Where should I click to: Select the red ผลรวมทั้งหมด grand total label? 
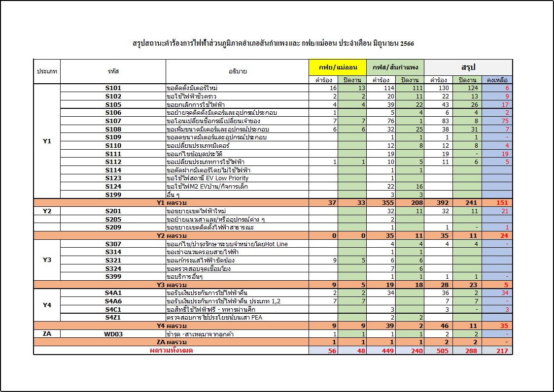pyautogui.click(x=172, y=350)
